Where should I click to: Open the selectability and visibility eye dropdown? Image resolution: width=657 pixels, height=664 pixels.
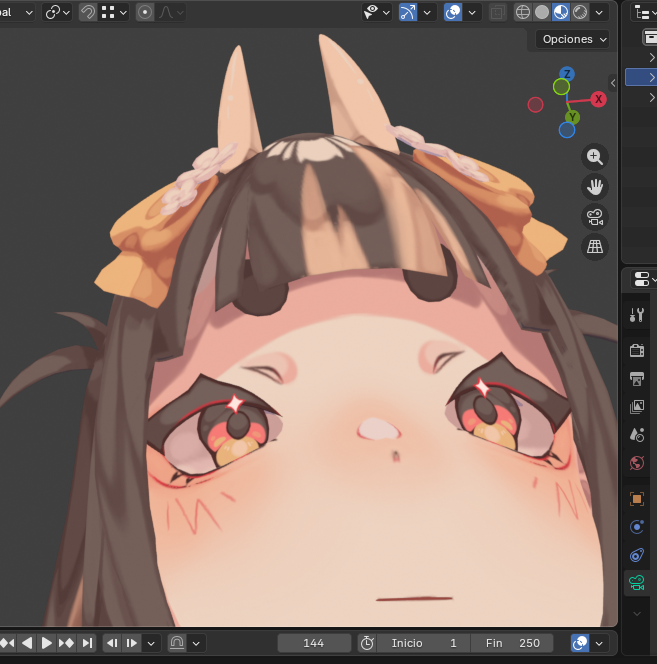[x=377, y=13]
